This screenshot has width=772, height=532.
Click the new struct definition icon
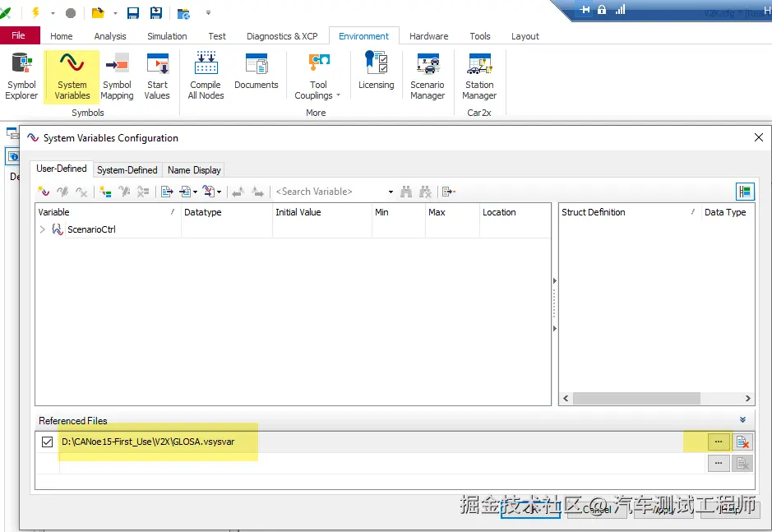click(x=105, y=192)
